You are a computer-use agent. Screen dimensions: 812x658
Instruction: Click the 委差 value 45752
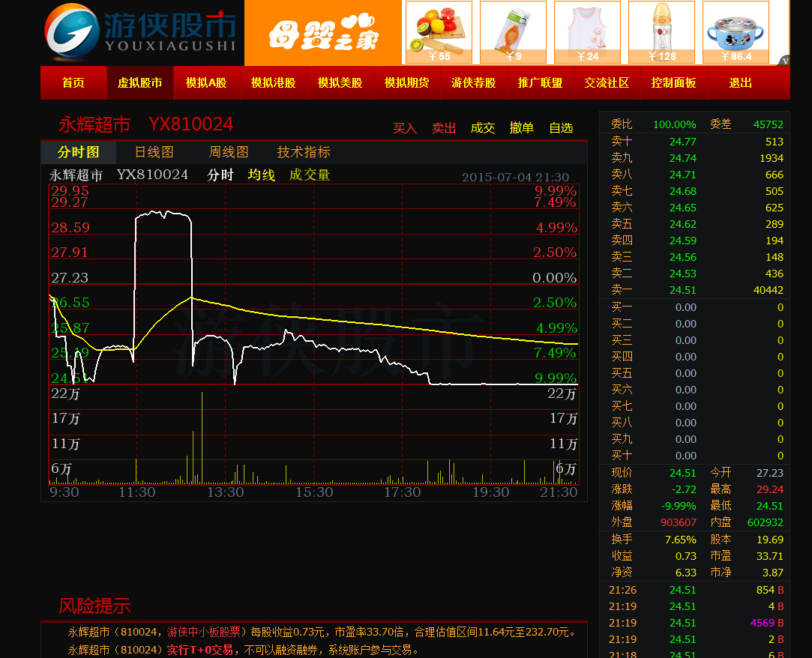[768, 124]
